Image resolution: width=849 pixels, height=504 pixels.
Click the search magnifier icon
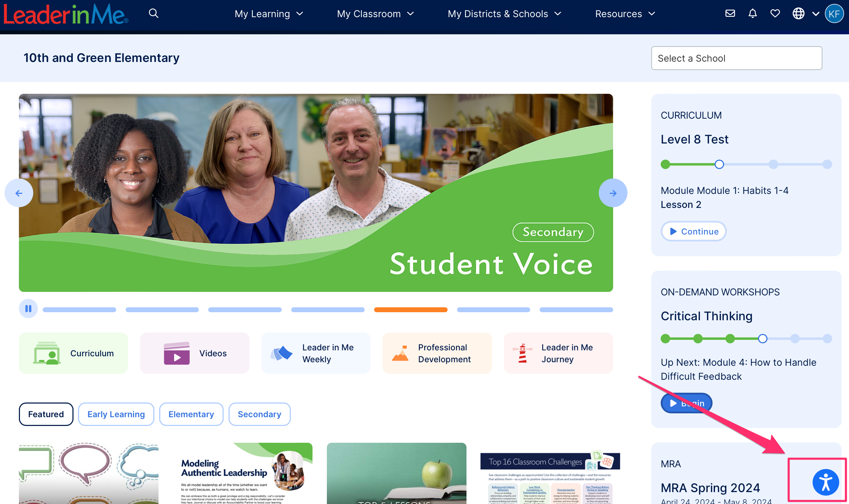tap(153, 13)
